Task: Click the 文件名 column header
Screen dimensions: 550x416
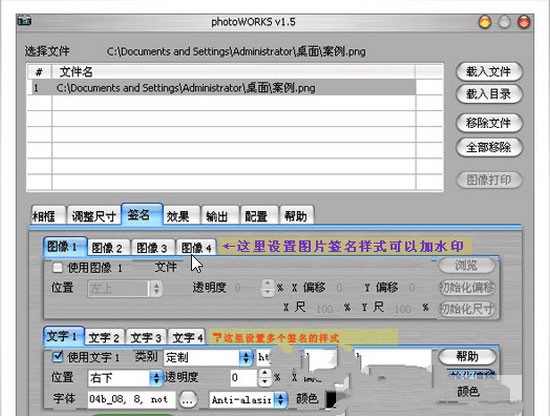Action: tap(233, 72)
